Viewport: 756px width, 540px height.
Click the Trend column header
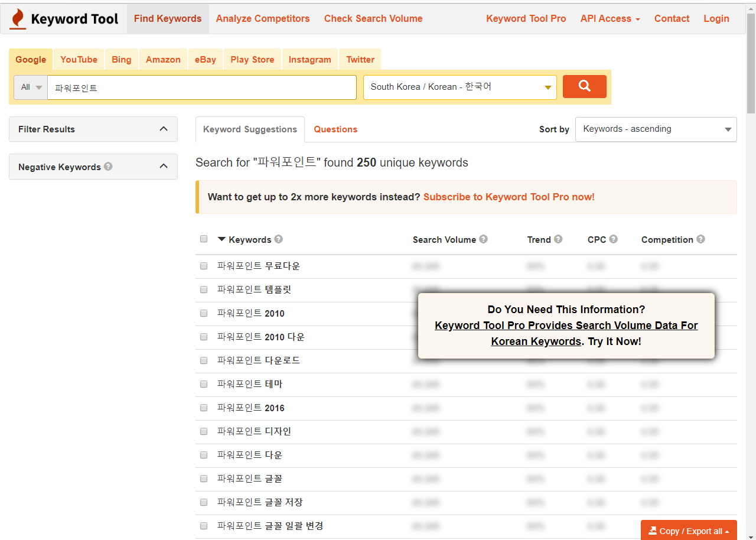point(539,240)
